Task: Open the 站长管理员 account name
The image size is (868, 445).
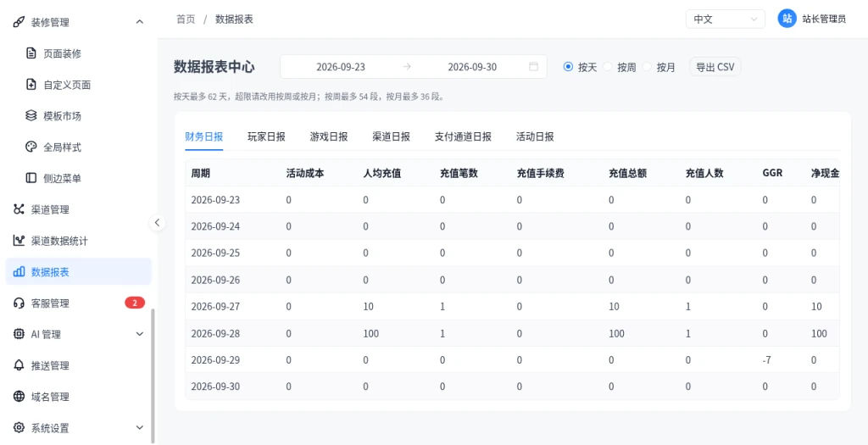Action: tap(824, 19)
